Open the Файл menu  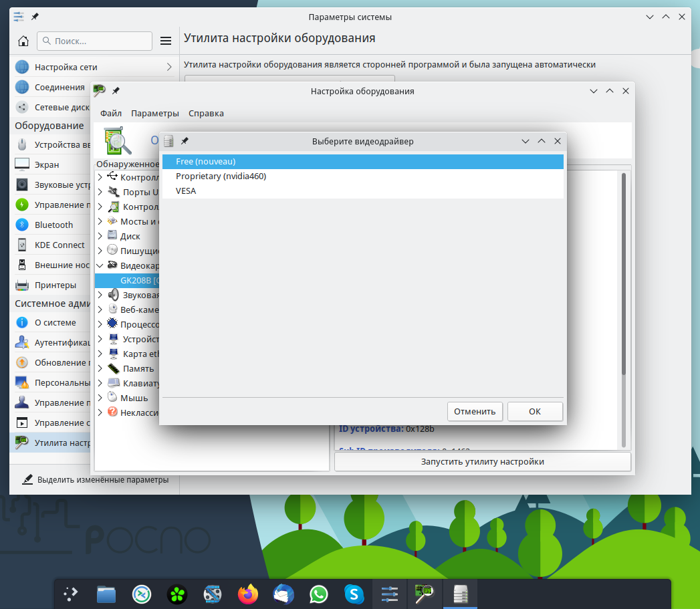coord(111,113)
